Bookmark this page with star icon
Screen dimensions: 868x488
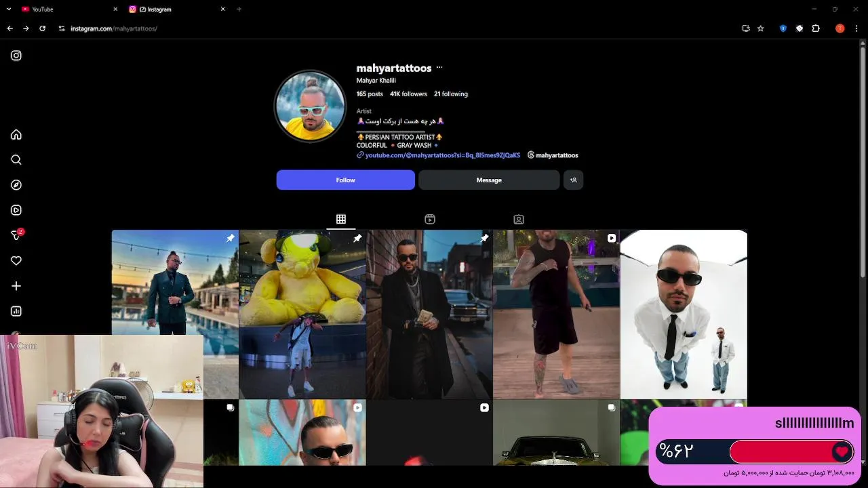click(761, 28)
